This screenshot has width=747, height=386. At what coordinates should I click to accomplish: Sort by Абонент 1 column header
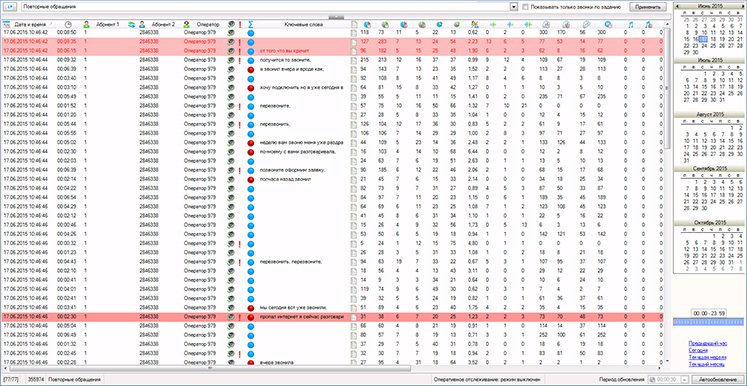(108, 24)
